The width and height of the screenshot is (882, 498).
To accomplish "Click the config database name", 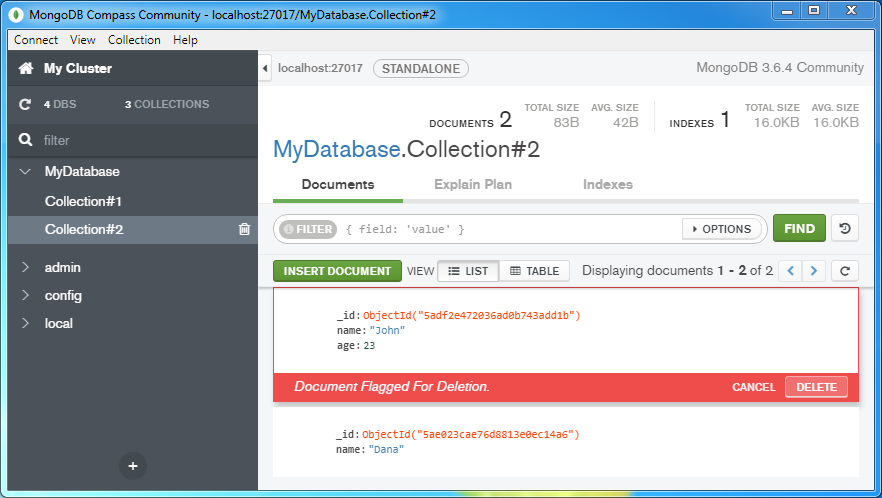I will (63, 295).
